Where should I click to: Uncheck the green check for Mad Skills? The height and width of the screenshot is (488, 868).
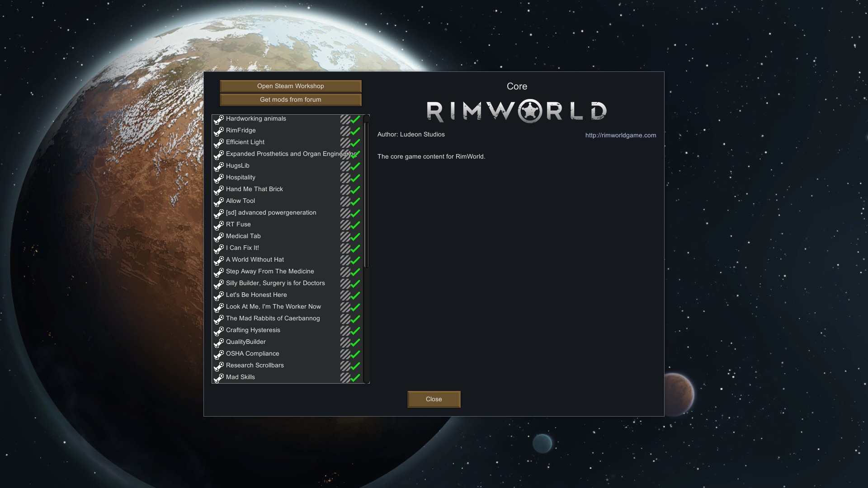[x=356, y=378]
